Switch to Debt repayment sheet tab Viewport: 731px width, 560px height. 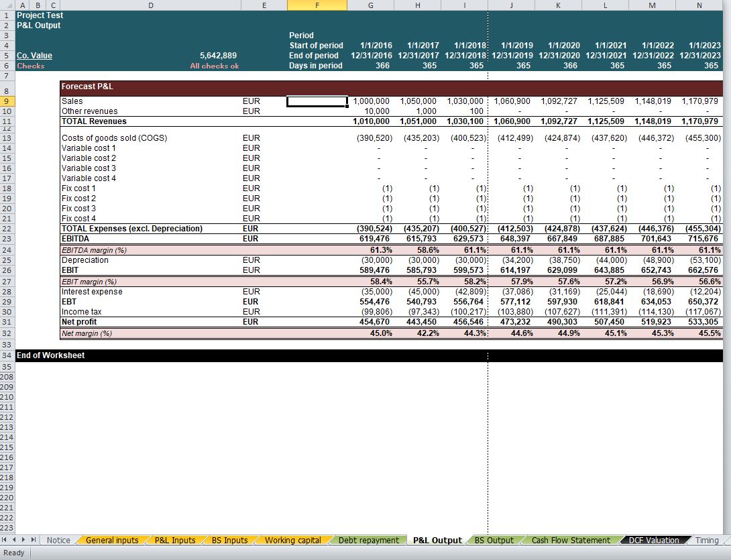(368, 540)
